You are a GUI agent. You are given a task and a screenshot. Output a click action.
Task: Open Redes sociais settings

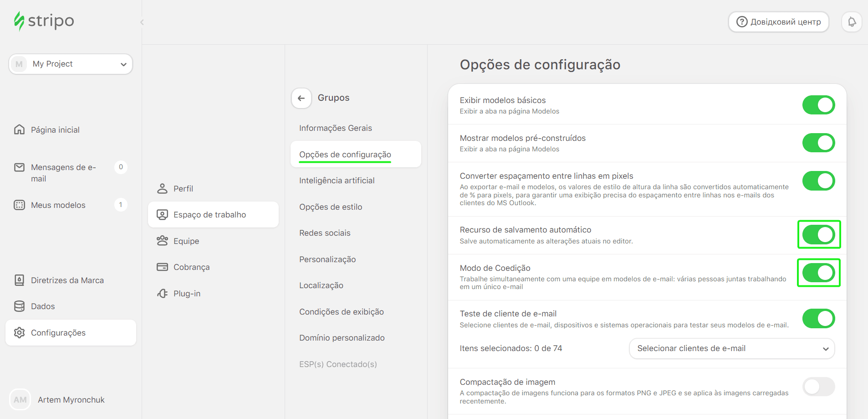coord(325,233)
